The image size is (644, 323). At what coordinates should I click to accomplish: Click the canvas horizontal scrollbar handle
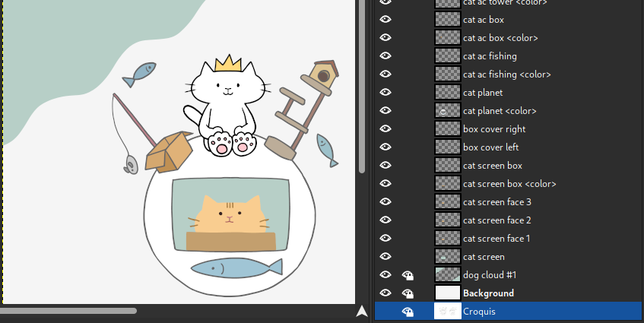[68, 311]
